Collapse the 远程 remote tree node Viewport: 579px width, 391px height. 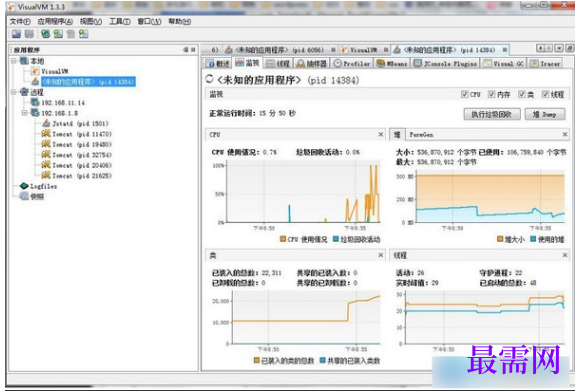(x=14, y=92)
